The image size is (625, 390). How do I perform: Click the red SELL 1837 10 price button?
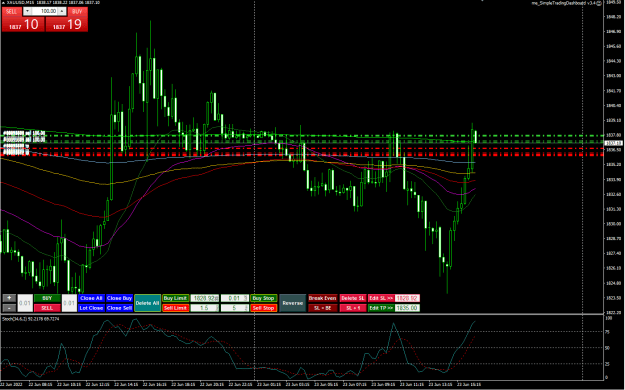click(23, 24)
